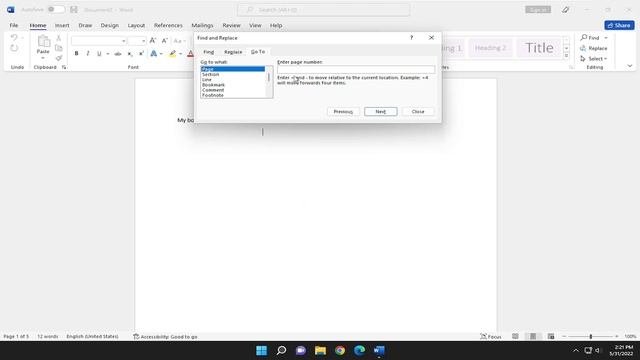
Task: Open the References ribbon tab
Action: 168,25
